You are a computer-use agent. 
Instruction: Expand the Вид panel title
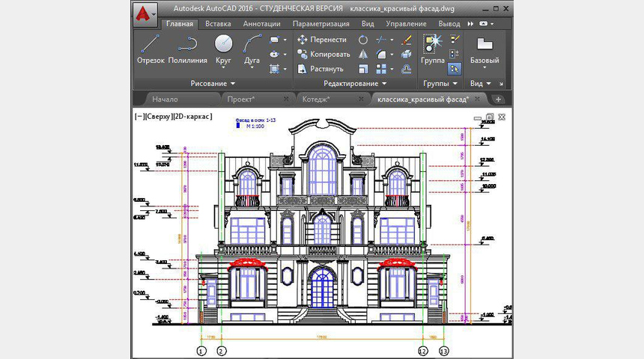[x=481, y=83]
